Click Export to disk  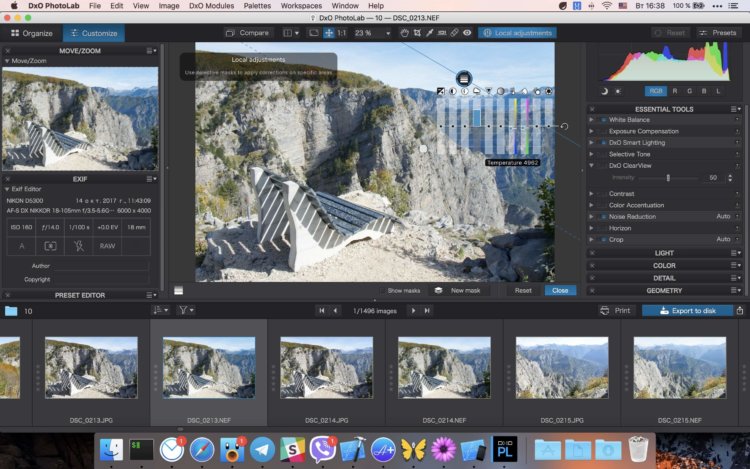tap(687, 310)
